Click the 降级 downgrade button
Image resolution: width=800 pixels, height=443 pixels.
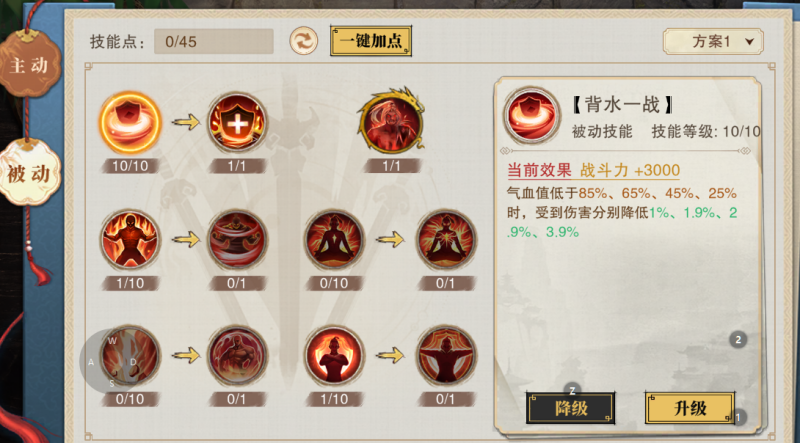tap(570, 408)
